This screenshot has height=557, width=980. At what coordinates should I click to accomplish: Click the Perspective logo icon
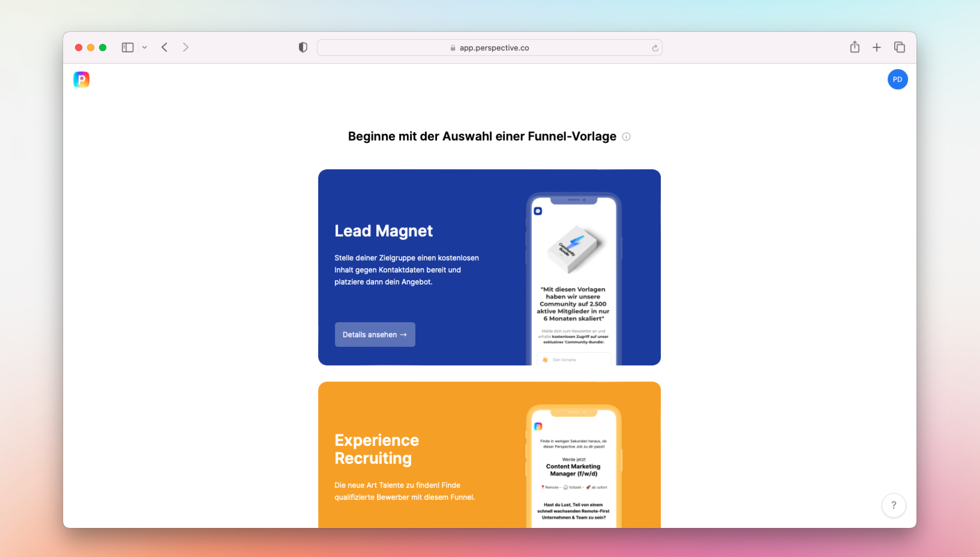[81, 79]
